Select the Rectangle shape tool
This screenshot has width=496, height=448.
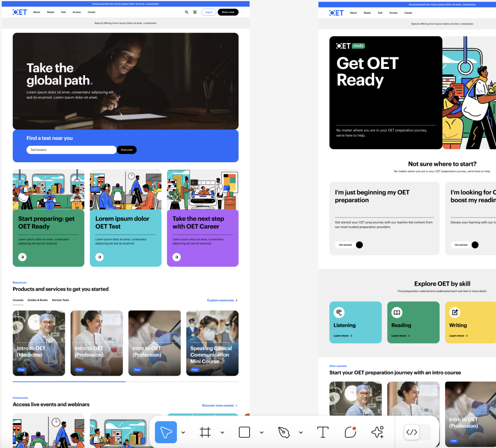244,432
